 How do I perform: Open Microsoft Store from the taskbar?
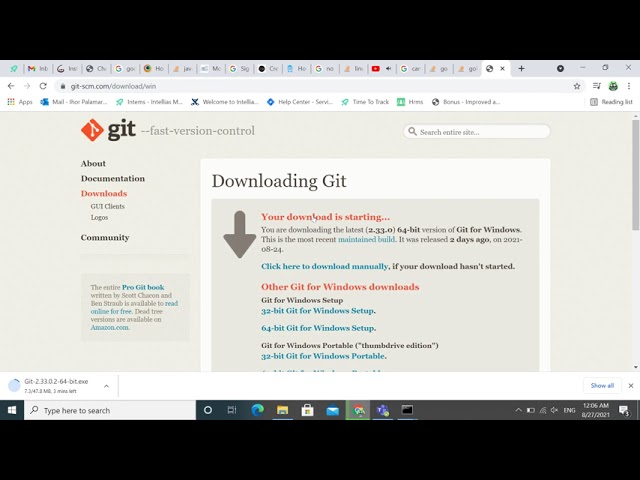point(307,410)
